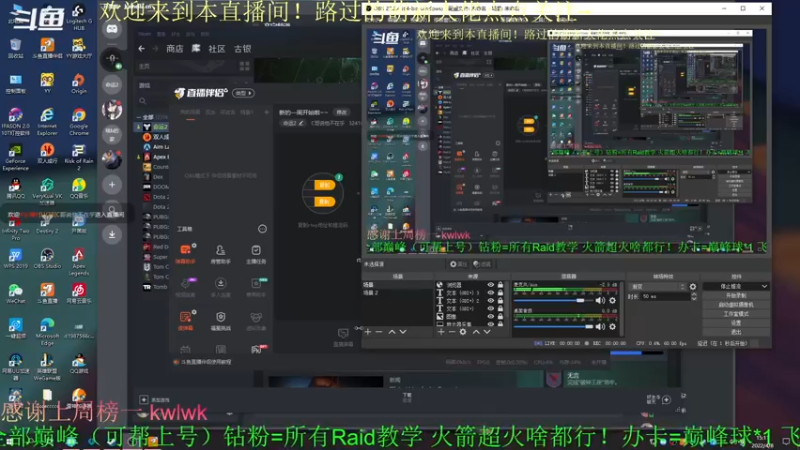Add a new scene with plus icon

click(368, 332)
